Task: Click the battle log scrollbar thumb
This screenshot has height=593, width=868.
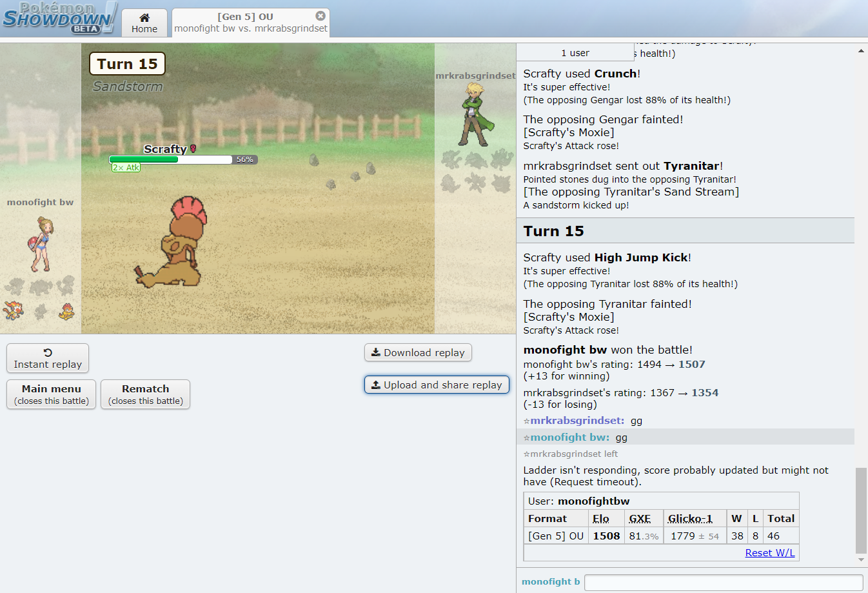Action: click(x=861, y=510)
